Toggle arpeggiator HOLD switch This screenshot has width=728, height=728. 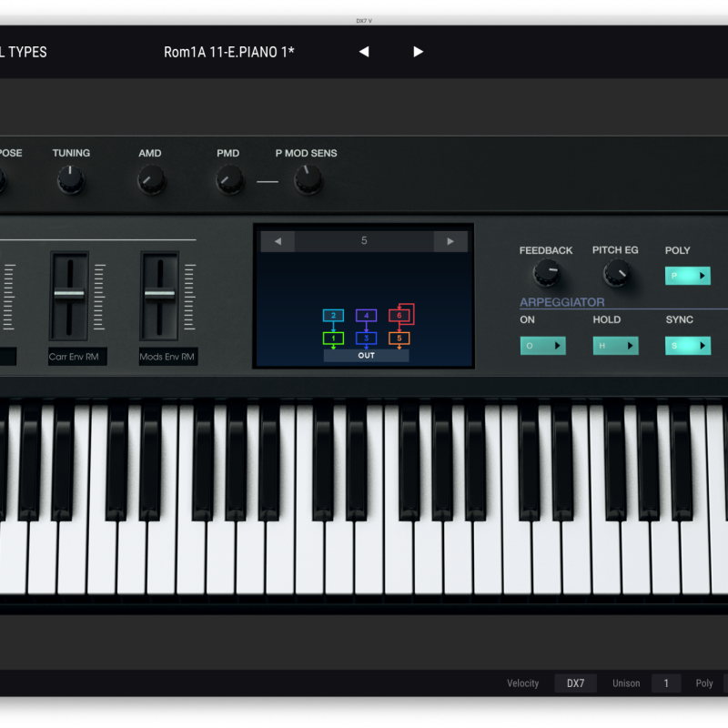tap(616, 346)
